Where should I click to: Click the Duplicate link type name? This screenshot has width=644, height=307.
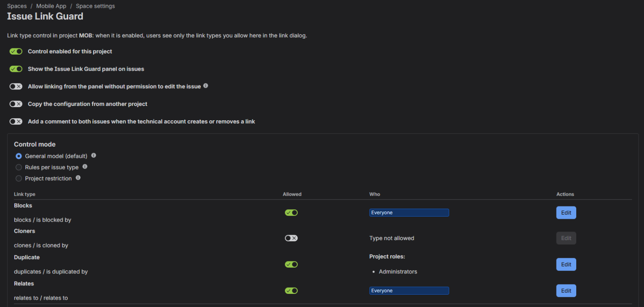pyautogui.click(x=27, y=257)
